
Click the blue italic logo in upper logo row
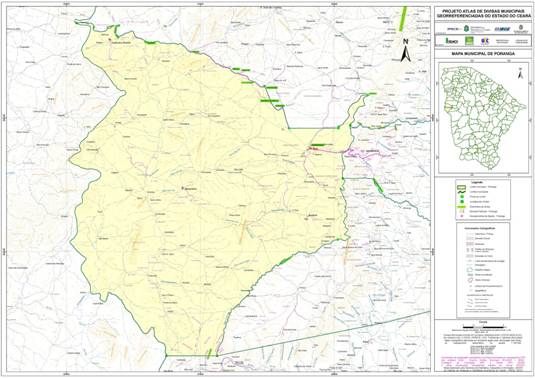click(502, 29)
